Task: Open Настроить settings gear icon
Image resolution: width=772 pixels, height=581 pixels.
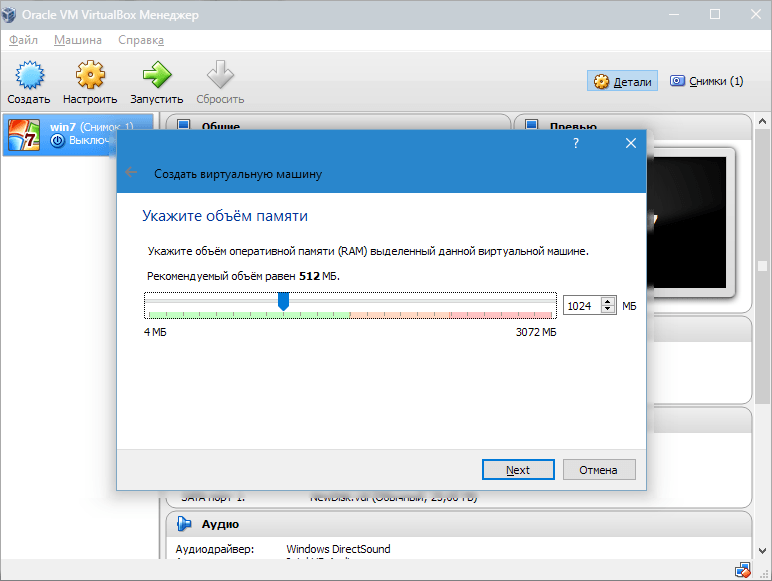Action: tap(90, 77)
